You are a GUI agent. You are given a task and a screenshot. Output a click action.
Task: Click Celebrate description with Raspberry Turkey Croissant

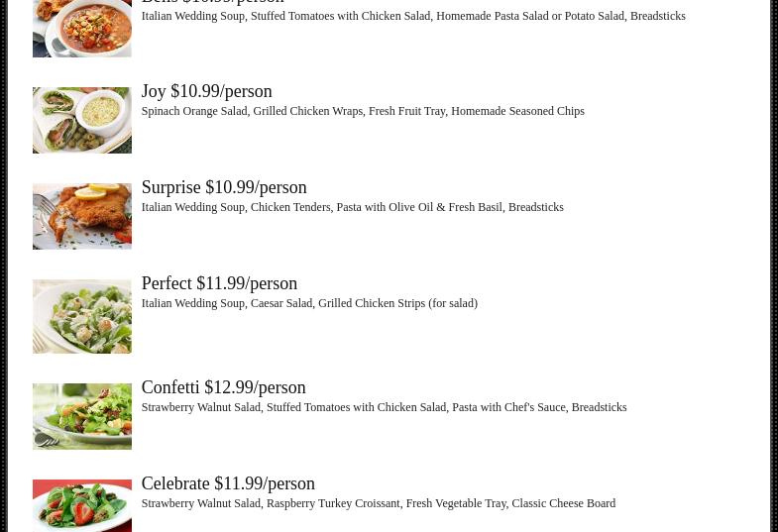click(378, 503)
